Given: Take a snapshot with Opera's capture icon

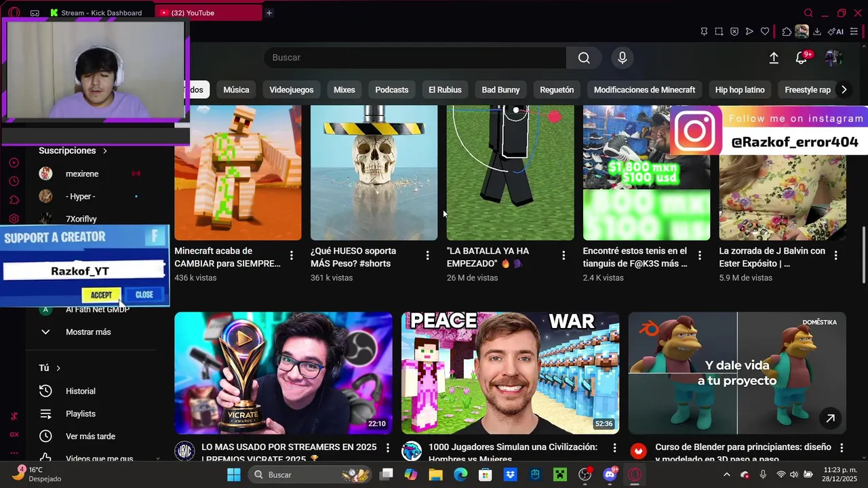Looking at the screenshot, I should pyautogui.click(x=719, y=31).
